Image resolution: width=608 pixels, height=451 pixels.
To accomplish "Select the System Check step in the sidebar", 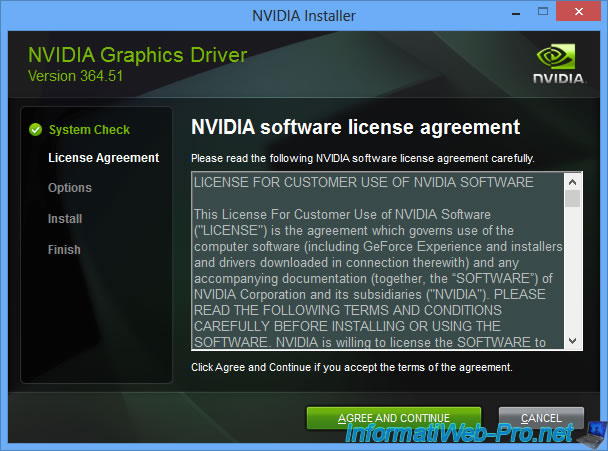I will 89,130.
